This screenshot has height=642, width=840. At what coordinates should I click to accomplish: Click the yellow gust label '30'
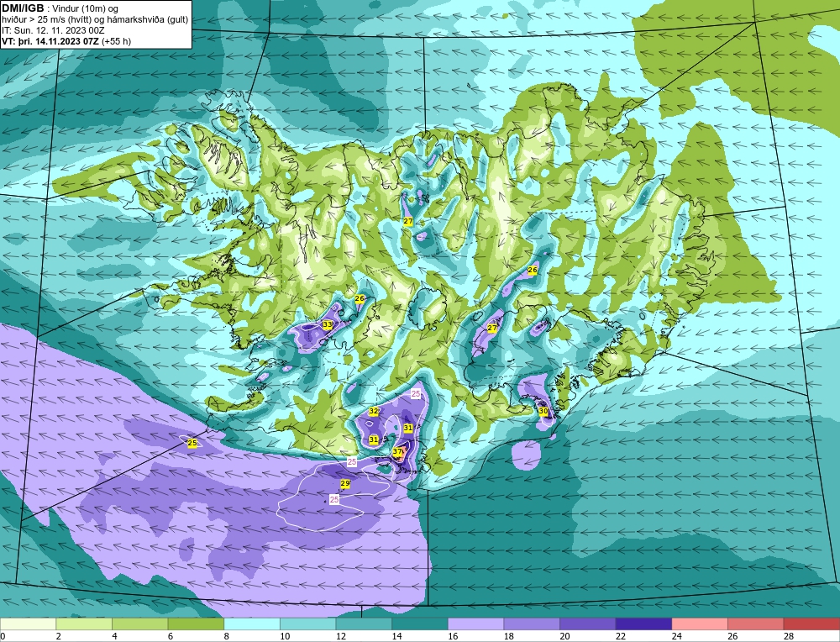(543, 412)
